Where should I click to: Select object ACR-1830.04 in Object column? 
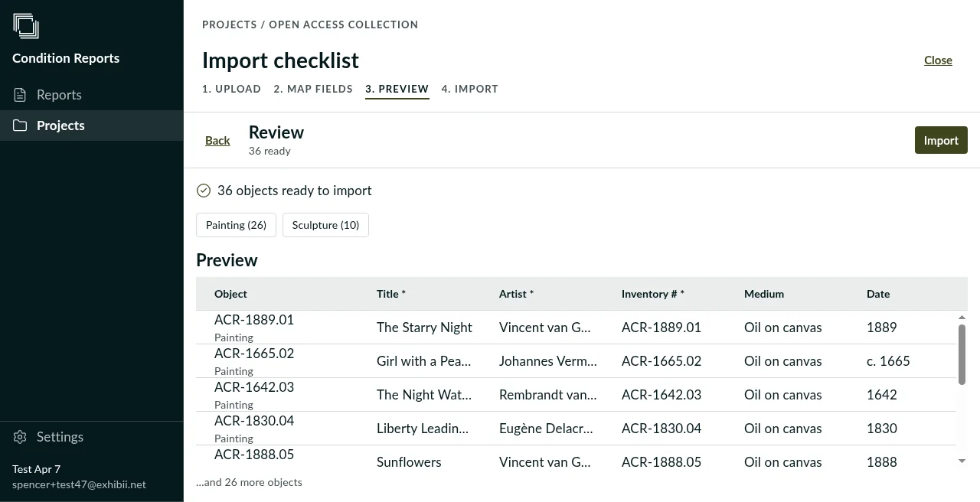tap(254, 421)
